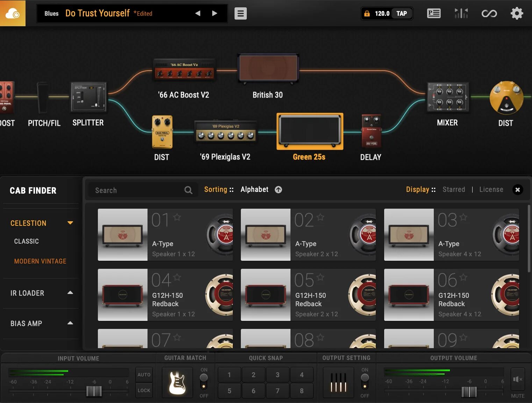Toggle the tempo lock icon
The image size is (532, 403).
pyautogui.click(x=367, y=14)
